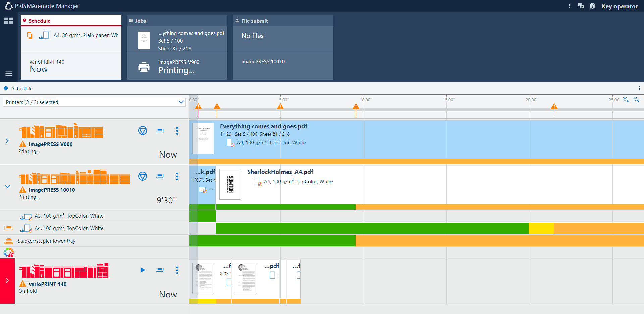The height and width of the screenshot is (314, 644).
Task: Expand the varioPRINT 140 printer row
Action: (x=7, y=281)
